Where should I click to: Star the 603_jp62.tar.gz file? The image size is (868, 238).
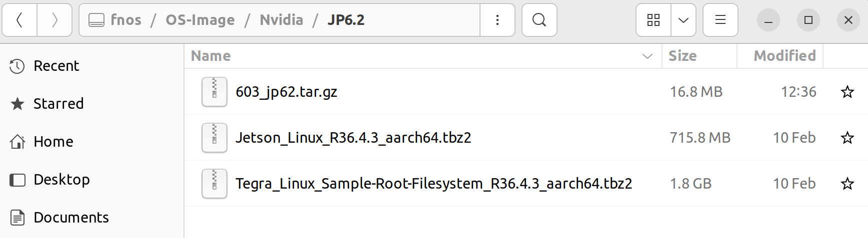(847, 92)
